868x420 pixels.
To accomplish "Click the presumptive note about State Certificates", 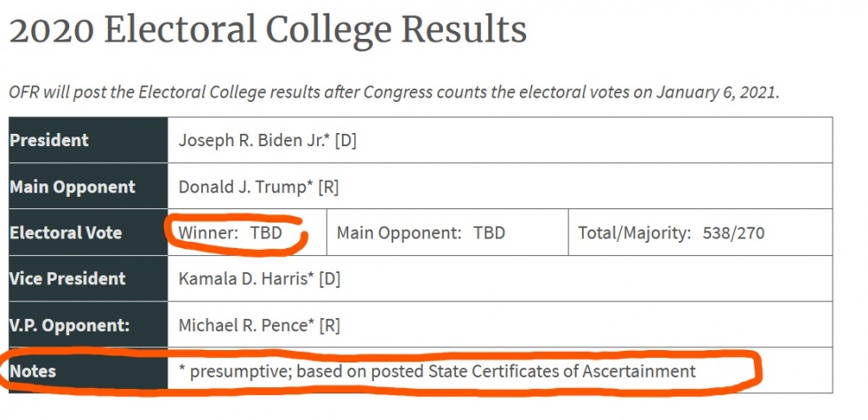I will (438, 370).
